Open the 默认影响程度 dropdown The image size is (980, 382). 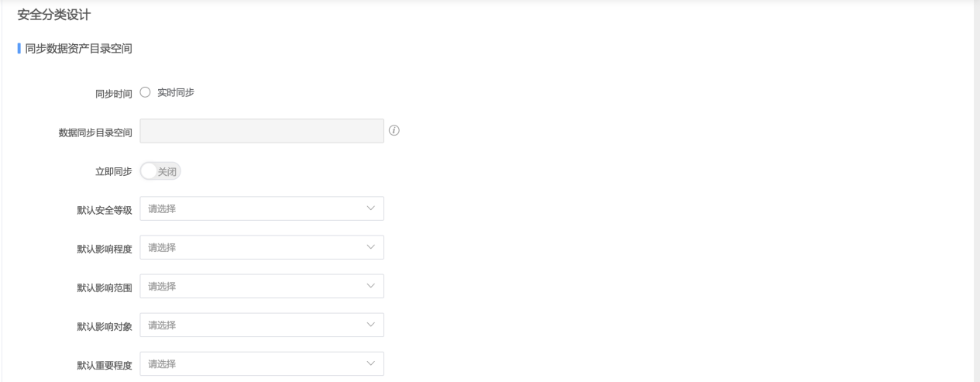pos(262,247)
